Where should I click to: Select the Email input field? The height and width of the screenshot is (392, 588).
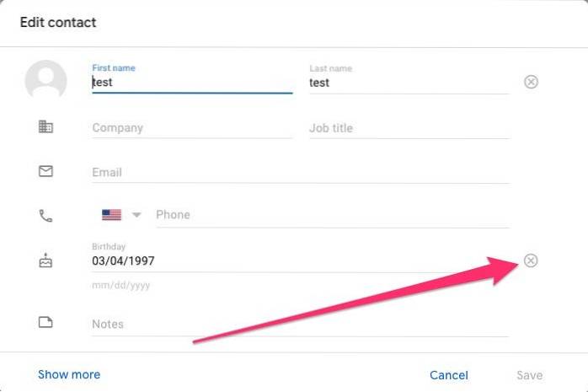300,172
